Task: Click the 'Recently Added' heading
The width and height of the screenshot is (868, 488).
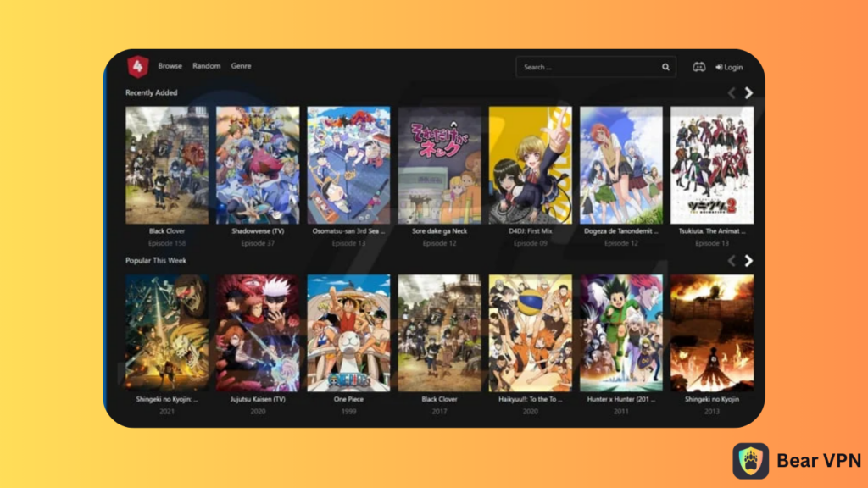Action: coord(151,93)
